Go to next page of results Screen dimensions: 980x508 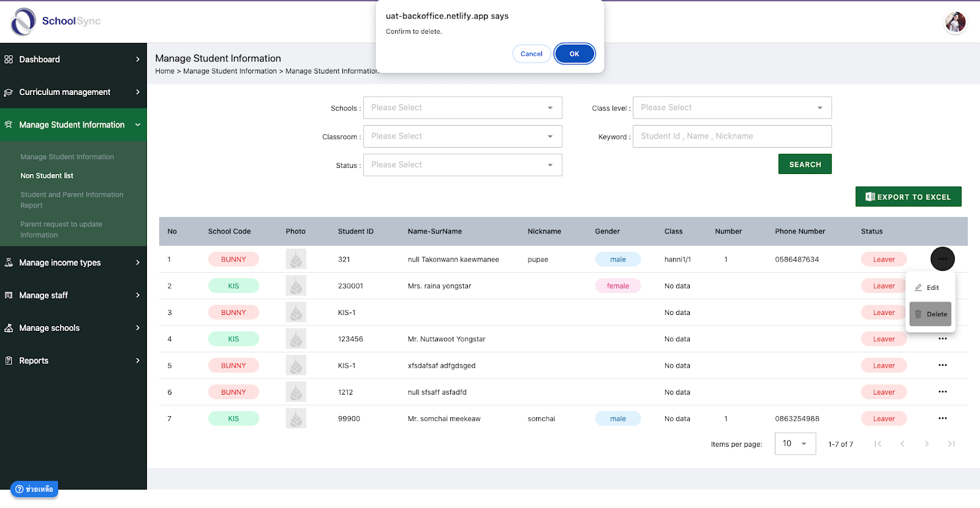tap(927, 444)
